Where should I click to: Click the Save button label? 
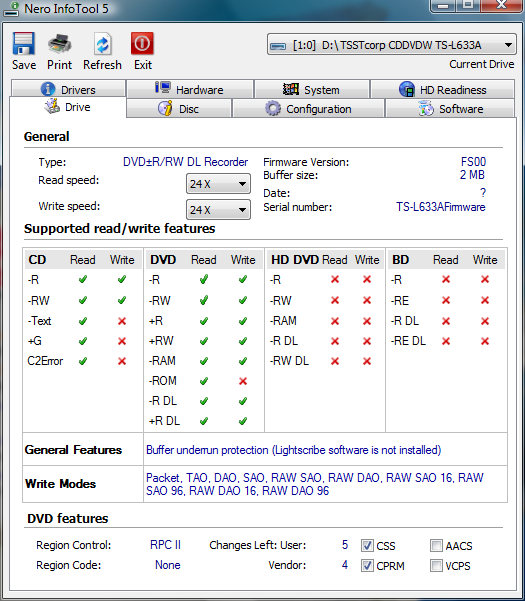[24, 65]
